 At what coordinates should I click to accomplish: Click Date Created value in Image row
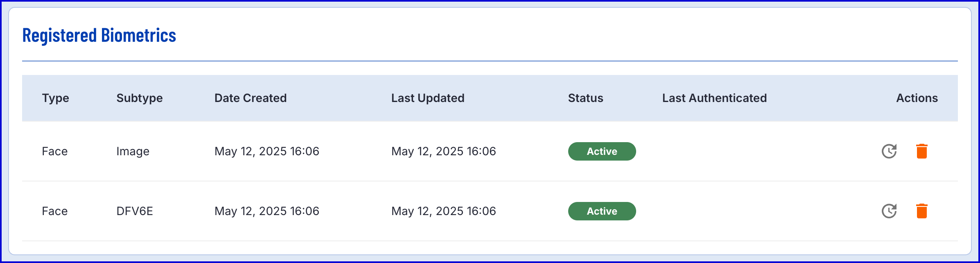(267, 151)
